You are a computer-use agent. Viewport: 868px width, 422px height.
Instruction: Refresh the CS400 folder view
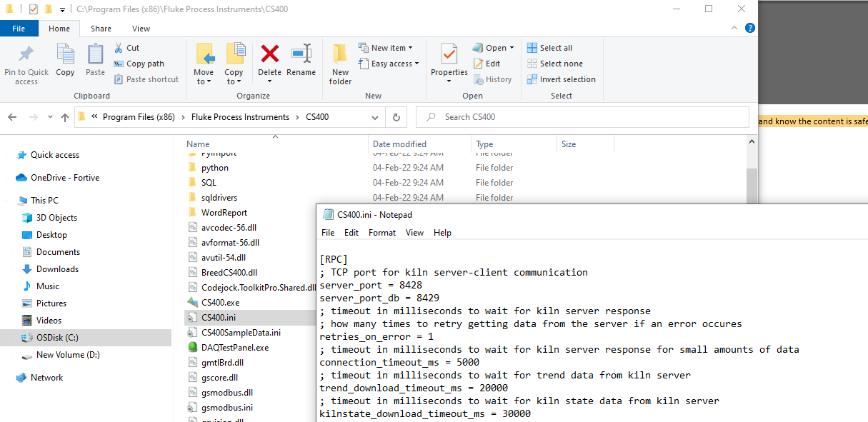pos(396,117)
